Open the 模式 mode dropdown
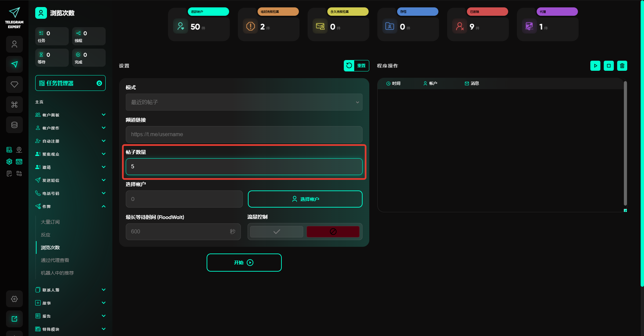This screenshot has width=644, height=336. point(244,102)
